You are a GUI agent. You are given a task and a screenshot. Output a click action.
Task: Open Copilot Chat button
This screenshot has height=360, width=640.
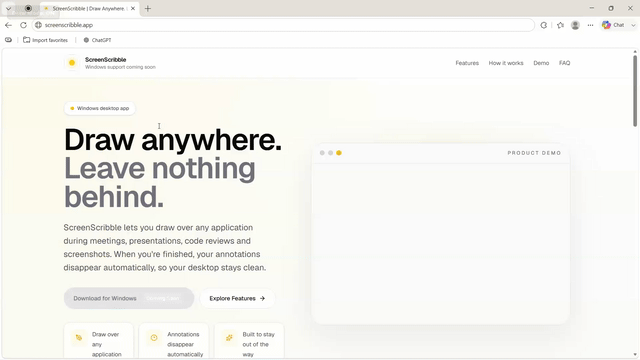pyautogui.click(x=613, y=25)
